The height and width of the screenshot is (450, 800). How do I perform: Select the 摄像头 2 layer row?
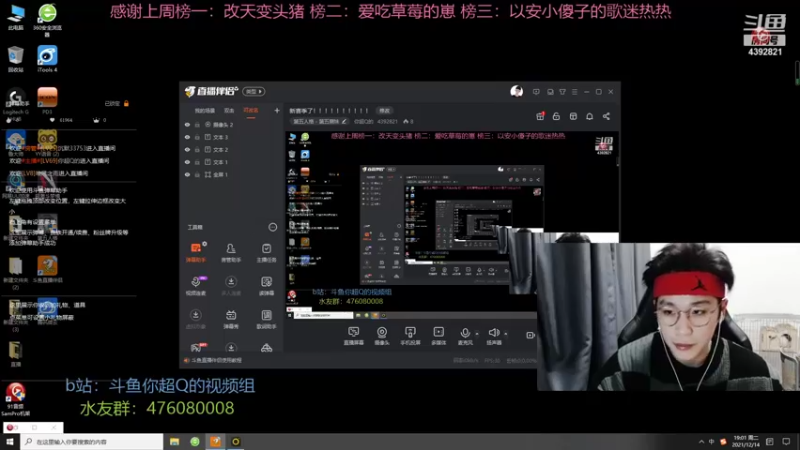pos(232,124)
